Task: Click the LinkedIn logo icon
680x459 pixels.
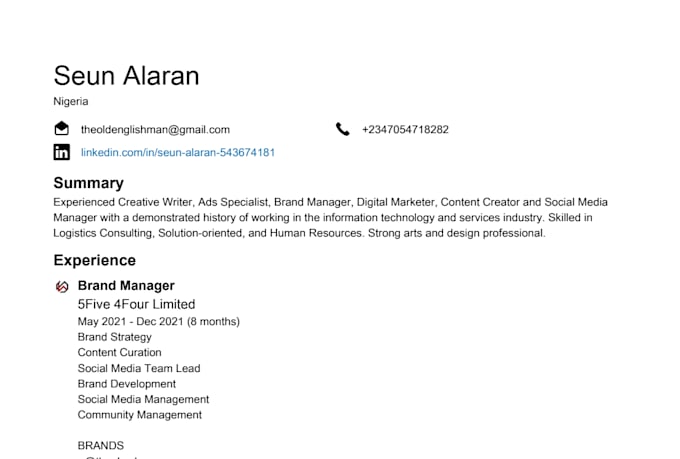Action: 62,152
